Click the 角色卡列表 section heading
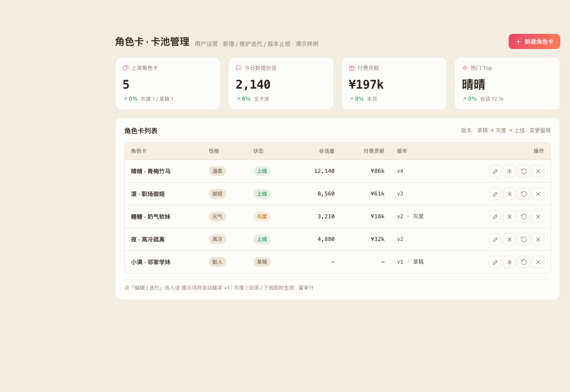570x392 pixels. (141, 131)
